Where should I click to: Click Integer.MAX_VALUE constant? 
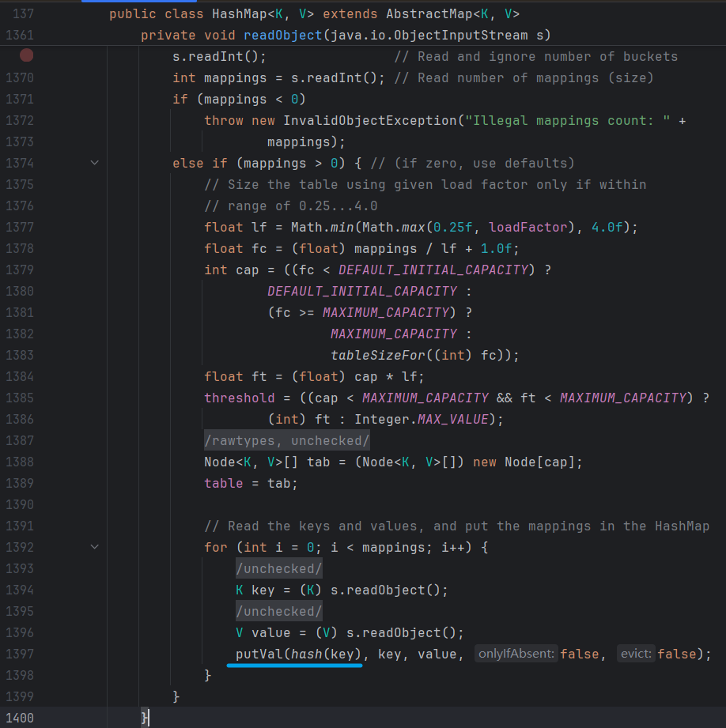click(422, 419)
